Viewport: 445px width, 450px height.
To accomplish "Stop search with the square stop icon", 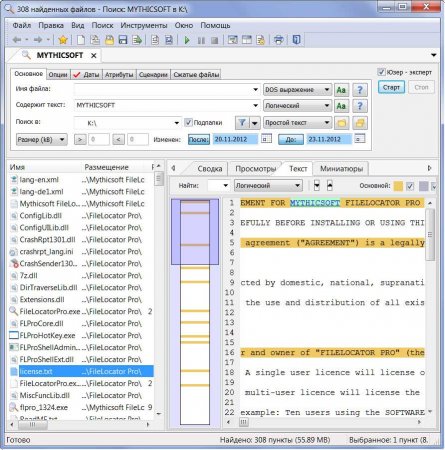I will (x=215, y=40).
